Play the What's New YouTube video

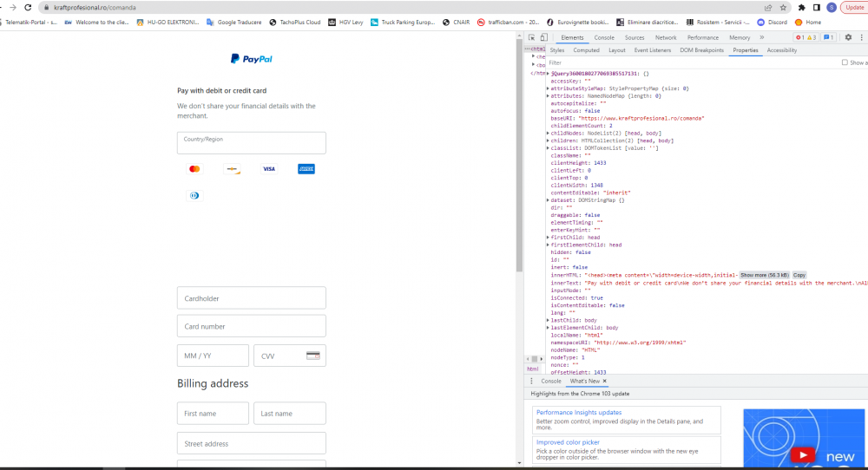tap(803, 455)
